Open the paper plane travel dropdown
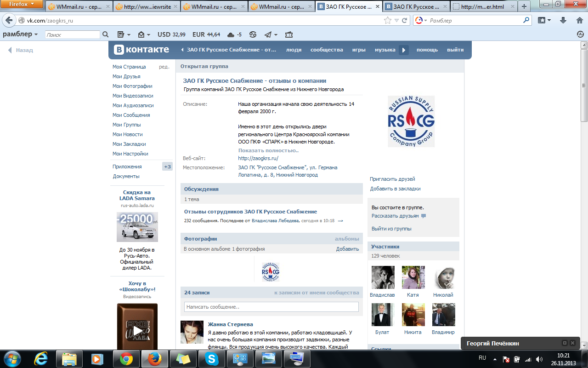The width and height of the screenshot is (588, 368). [x=271, y=34]
